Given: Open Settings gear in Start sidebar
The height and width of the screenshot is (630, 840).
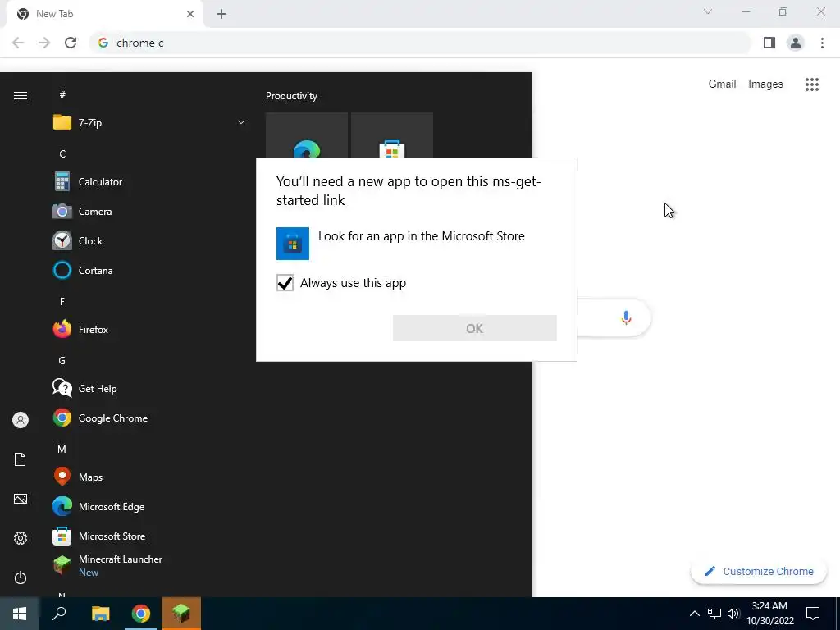Looking at the screenshot, I should [x=21, y=538].
